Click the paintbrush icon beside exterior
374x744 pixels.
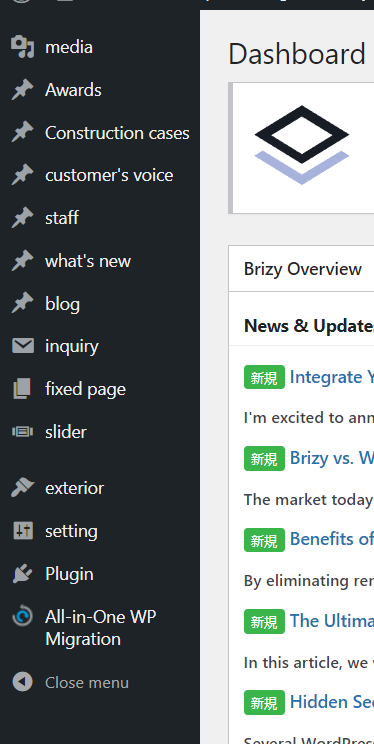point(22,488)
